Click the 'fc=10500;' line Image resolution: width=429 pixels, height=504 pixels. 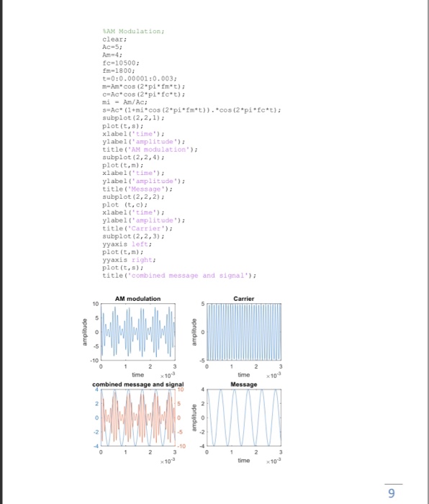click(121, 63)
